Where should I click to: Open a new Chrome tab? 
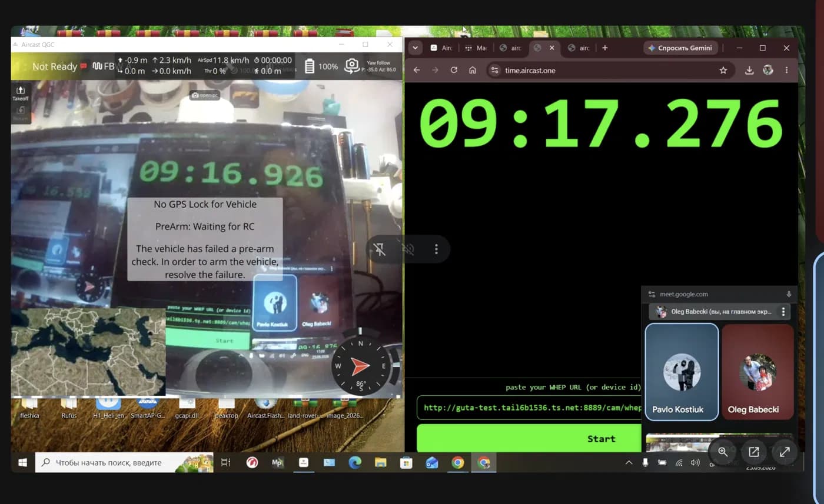point(604,48)
